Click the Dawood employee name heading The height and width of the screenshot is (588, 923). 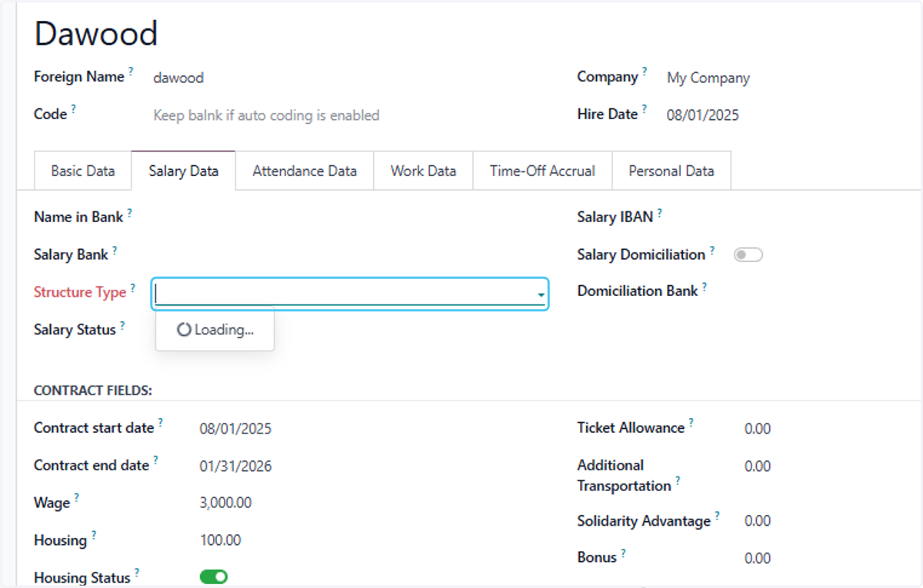(96, 34)
